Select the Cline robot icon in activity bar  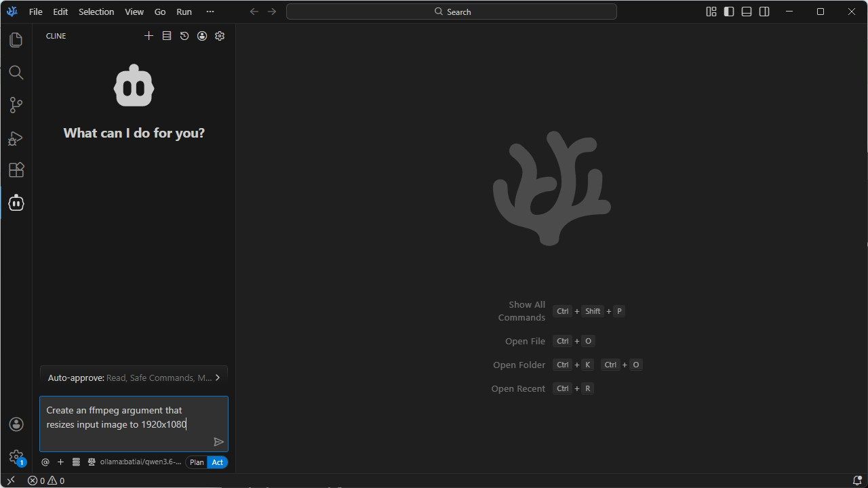click(16, 203)
